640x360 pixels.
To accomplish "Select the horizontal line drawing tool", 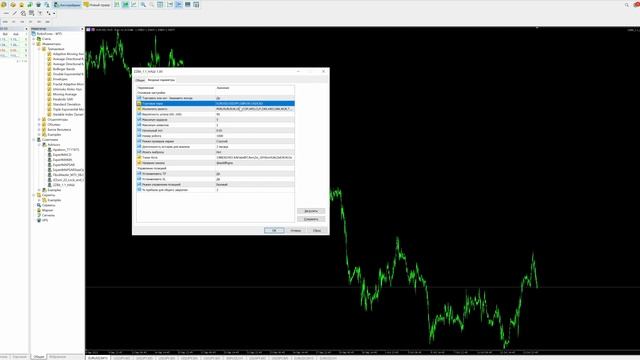I will coord(6,13).
